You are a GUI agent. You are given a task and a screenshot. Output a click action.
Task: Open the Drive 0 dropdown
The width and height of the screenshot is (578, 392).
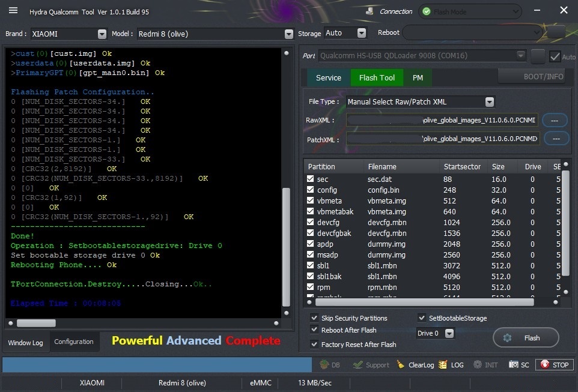point(449,333)
